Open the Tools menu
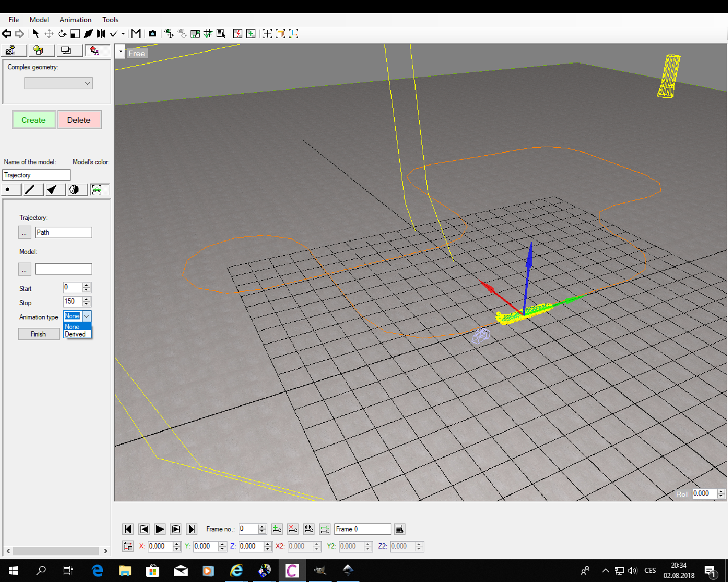 110,20
